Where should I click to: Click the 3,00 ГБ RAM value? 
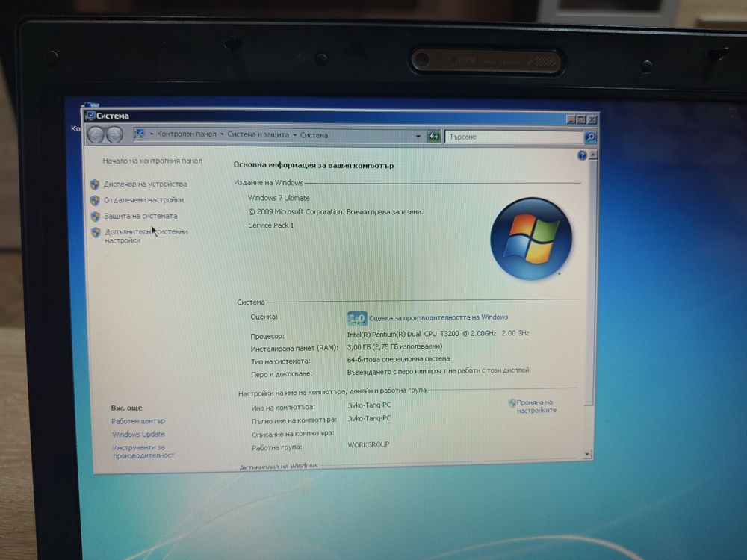[x=394, y=346]
